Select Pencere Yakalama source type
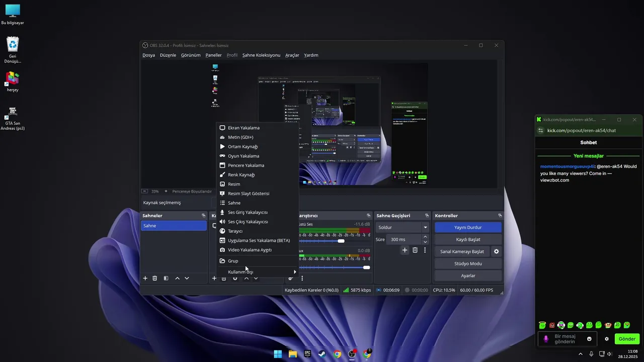The image size is (644, 362). 258,165
